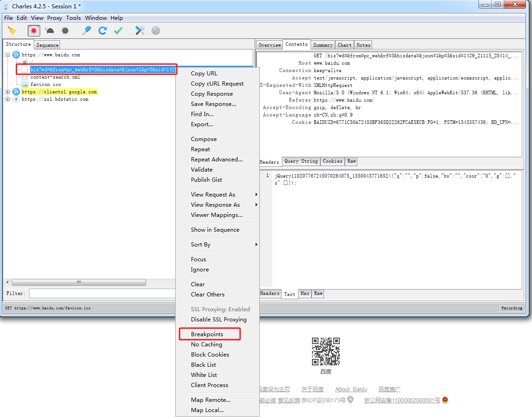The image size is (532, 419).
Task: Open the View Response As submenu
Action: coord(224,205)
